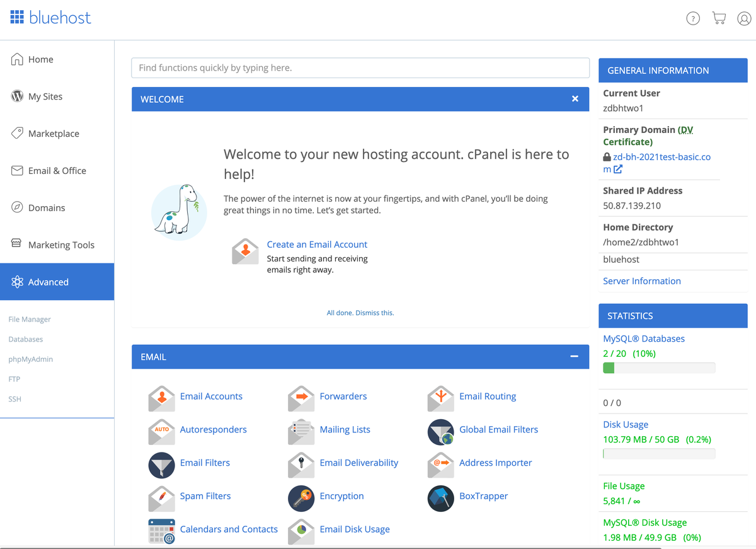Viewport: 756px width, 549px height.
Task: Open the Email Routing link
Action: (x=488, y=396)
